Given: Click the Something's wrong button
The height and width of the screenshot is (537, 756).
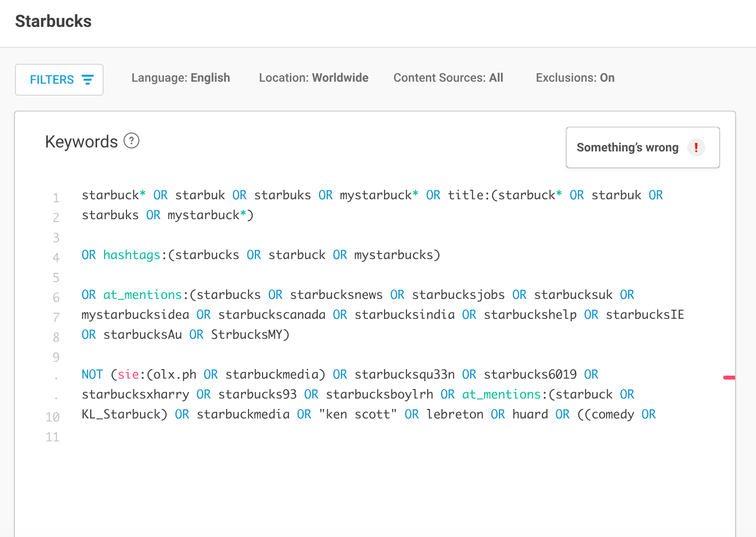Looking at the screenshot, I should pos(642,147).
